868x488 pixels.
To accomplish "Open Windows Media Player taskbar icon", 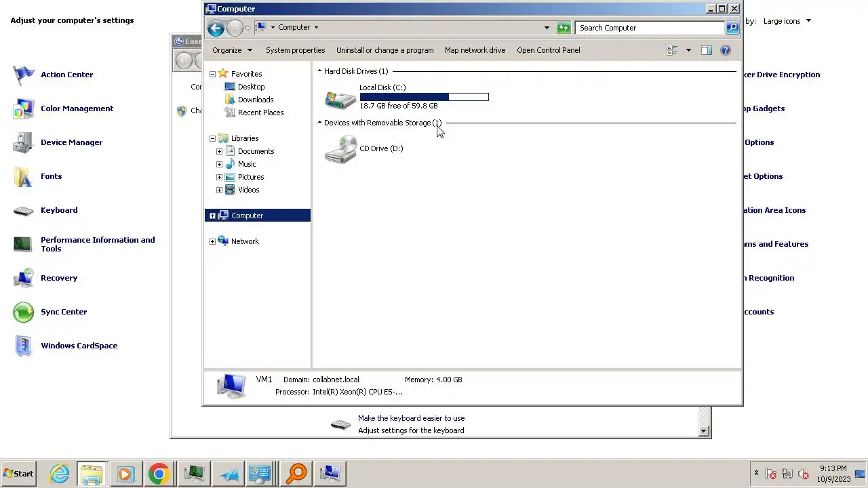I will [x=125, y=474].
